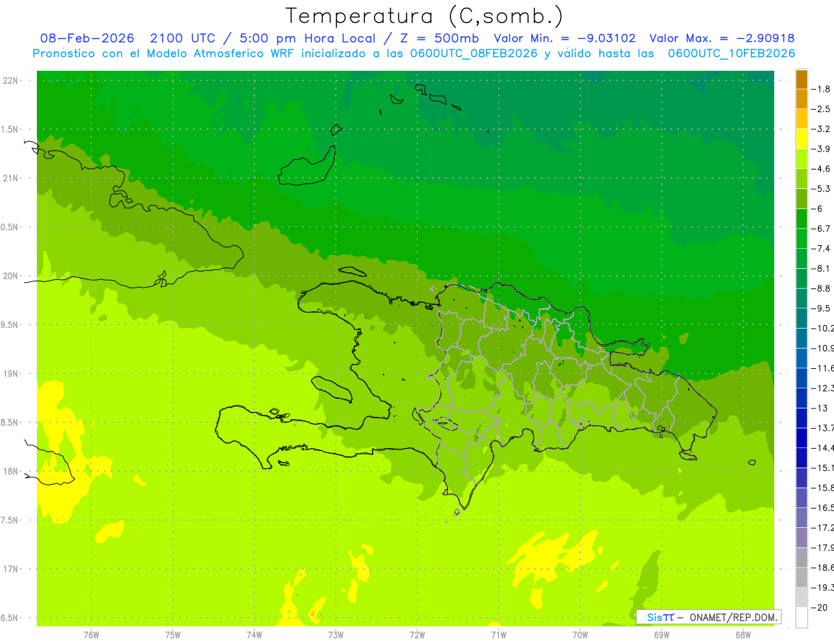Click the 17N latitude axis label
The height and width of the screenshot is (644, 834).
click(11, 569)
